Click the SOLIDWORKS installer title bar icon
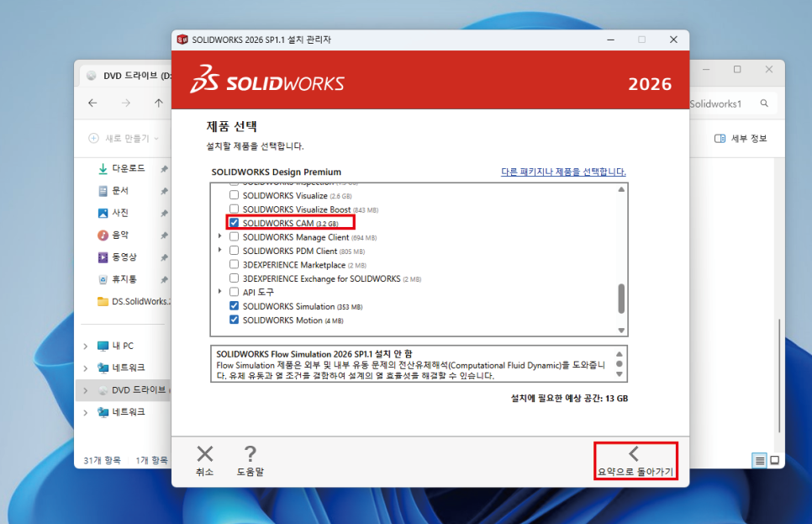The height and width of the screenshot is (524, 812). click(x=182, y=40)
